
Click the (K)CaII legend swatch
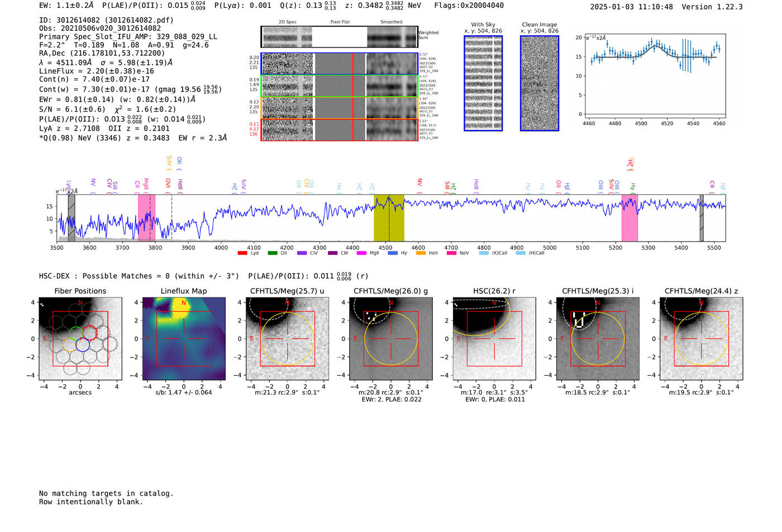[x=484, y=253]
